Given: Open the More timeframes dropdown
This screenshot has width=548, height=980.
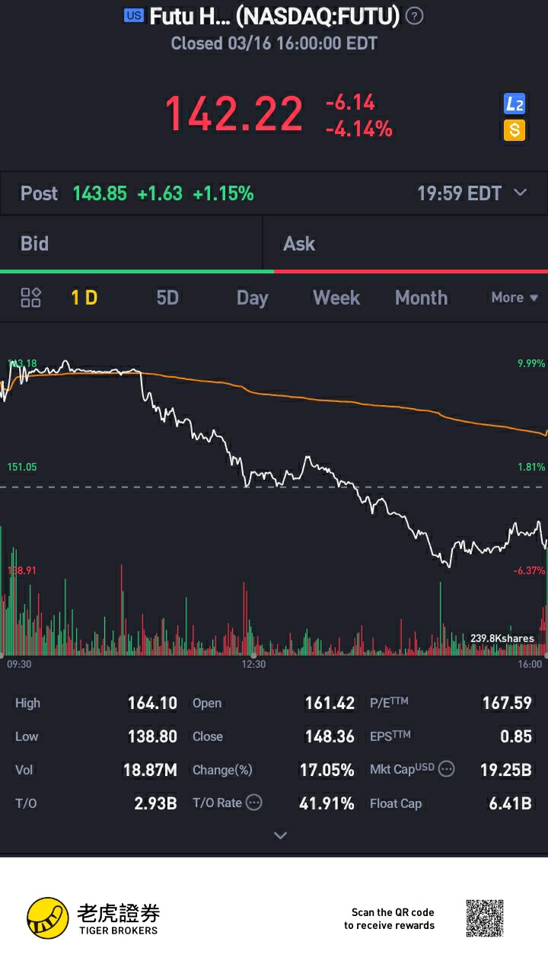Looking at the screenshot, I should pos(515,298).
